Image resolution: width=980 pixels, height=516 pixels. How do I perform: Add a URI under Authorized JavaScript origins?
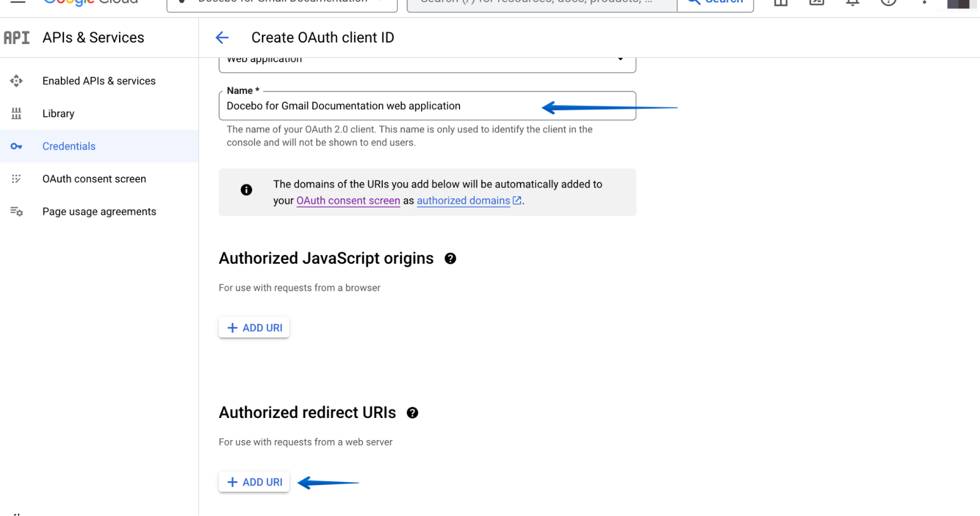click(254, 328)
